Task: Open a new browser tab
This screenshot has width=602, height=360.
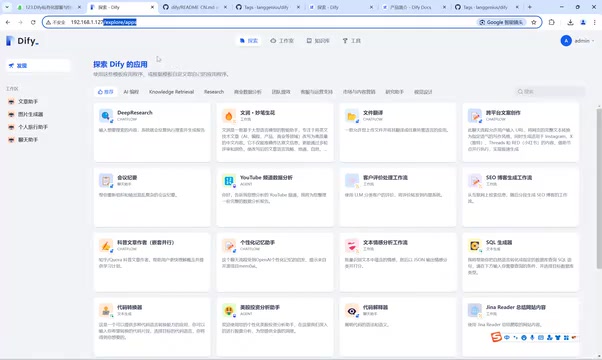Action: [529, 7]
